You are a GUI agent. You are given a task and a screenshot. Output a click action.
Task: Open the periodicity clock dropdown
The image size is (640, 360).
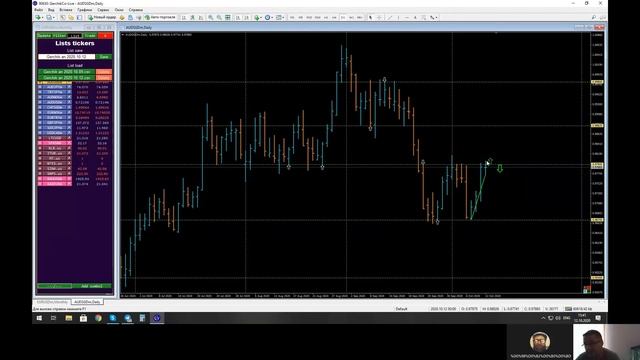[x=269, y=18]
